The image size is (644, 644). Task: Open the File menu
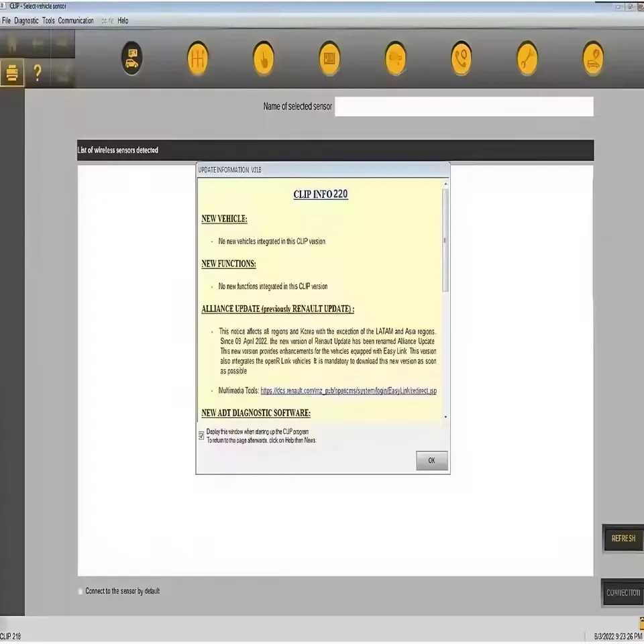[7, 20]
